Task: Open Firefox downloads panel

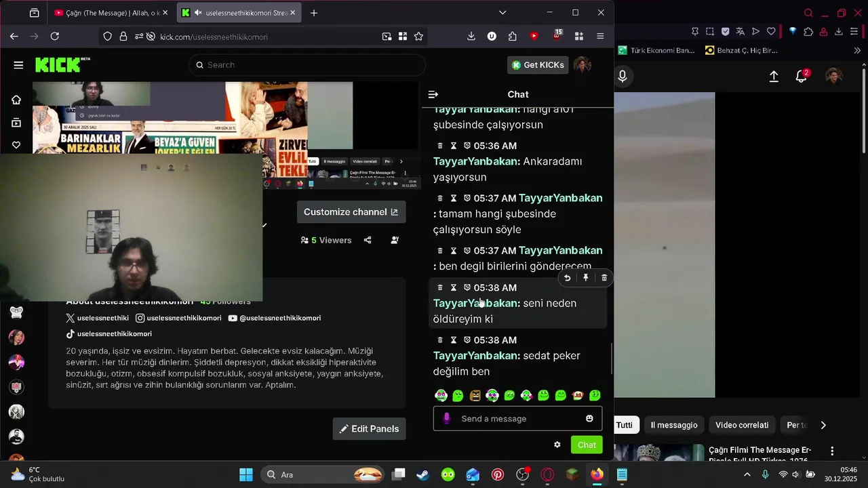Action: click(x=471, y=37)
